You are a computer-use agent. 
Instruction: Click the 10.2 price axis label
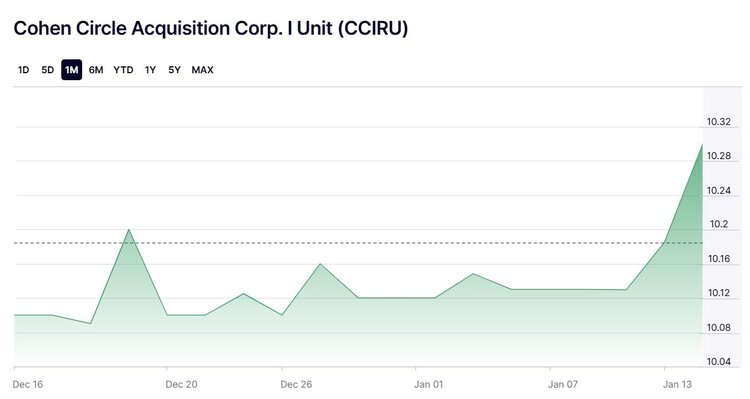pos(719,224)
